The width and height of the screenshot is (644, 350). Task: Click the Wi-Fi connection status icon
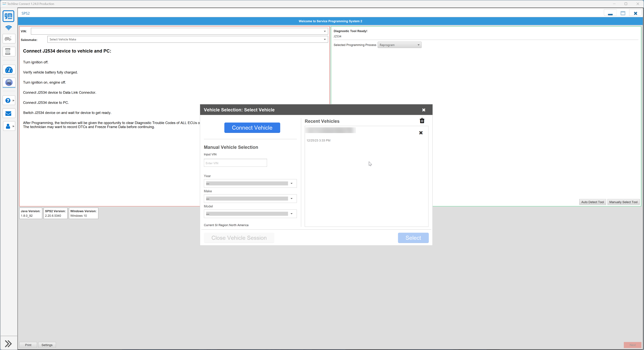click(x=8, y=28)
